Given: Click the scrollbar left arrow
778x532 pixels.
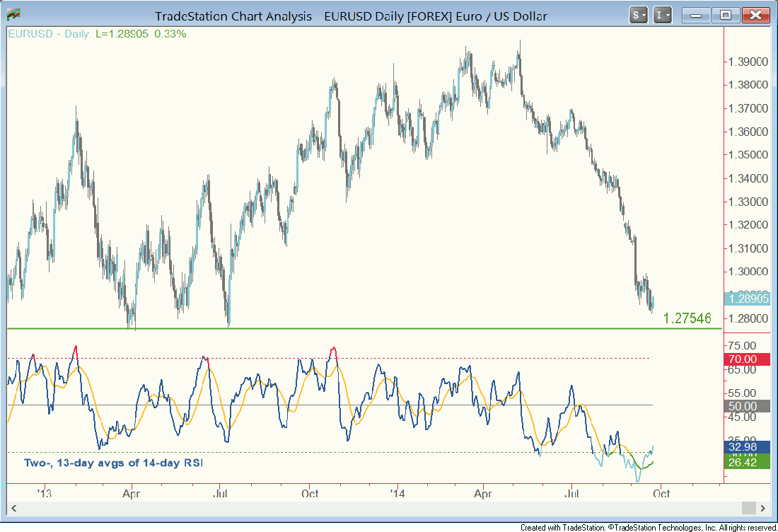Looking at the screenshot, I should pos(13,508).
